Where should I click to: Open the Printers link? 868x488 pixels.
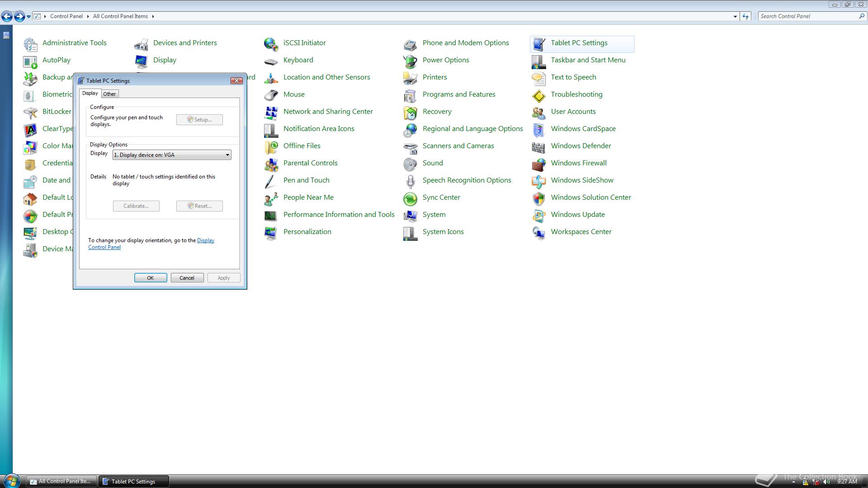click(434, 77)
